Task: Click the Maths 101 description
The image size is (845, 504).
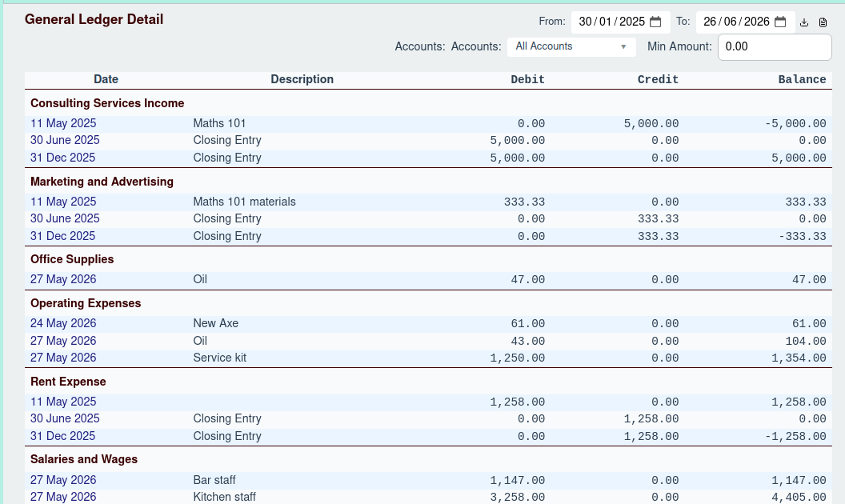Action: click(x=219, y=123)
